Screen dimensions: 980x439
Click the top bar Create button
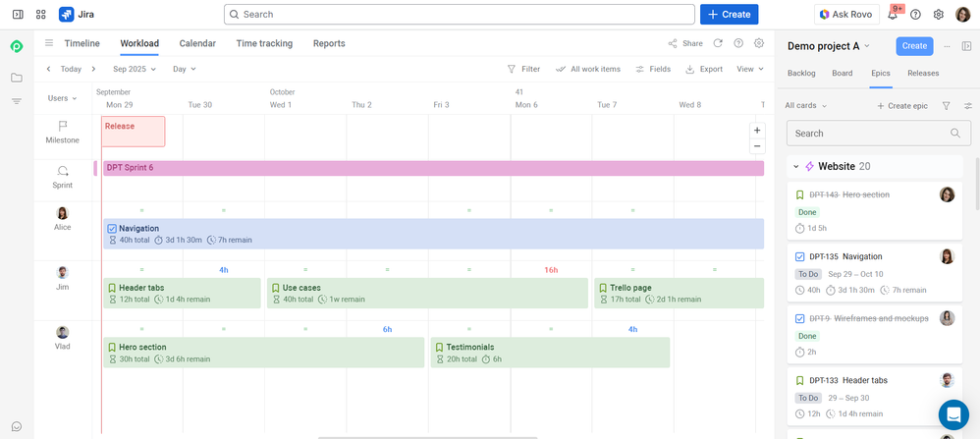point(729,15)
